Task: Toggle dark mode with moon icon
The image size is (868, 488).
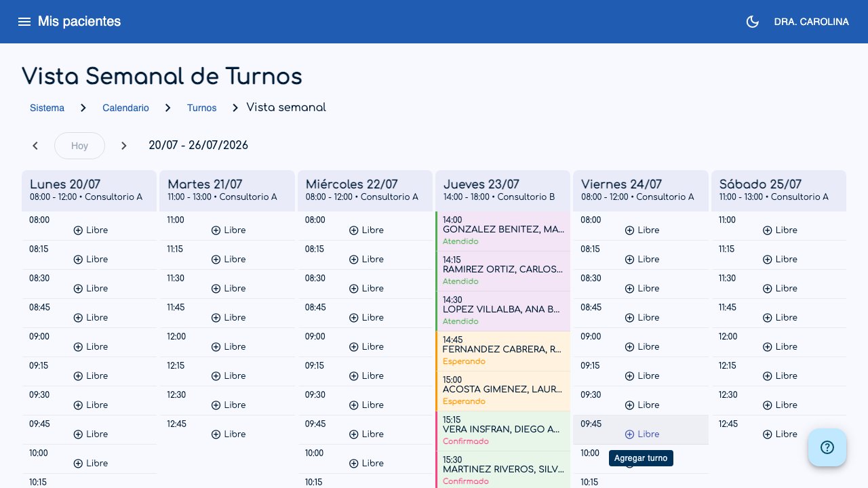Action: point(752,22)
